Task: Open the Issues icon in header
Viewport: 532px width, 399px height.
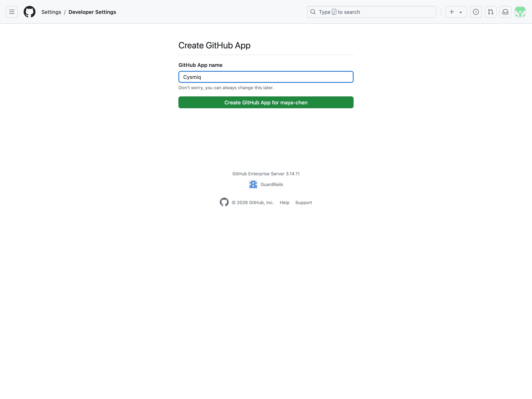Action: (x=475, y=12)
